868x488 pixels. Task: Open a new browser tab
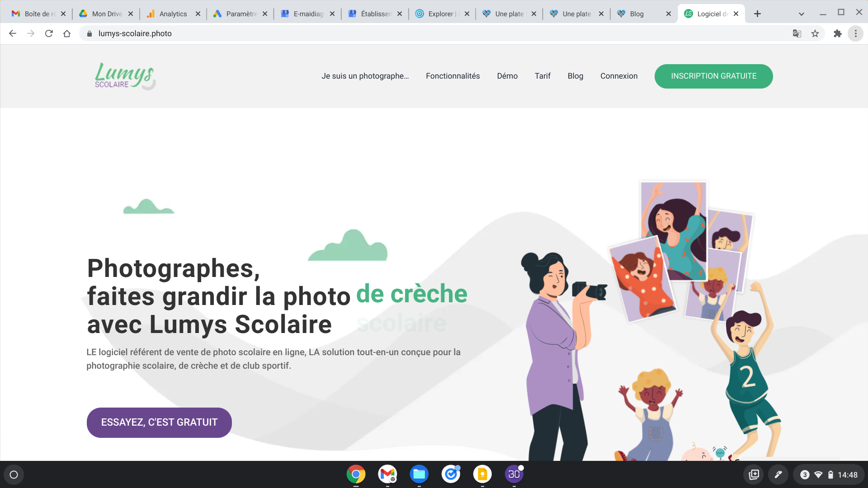[758, 14]
